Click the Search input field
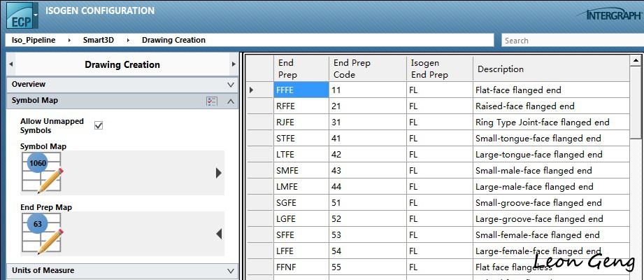 click(573, 41)
